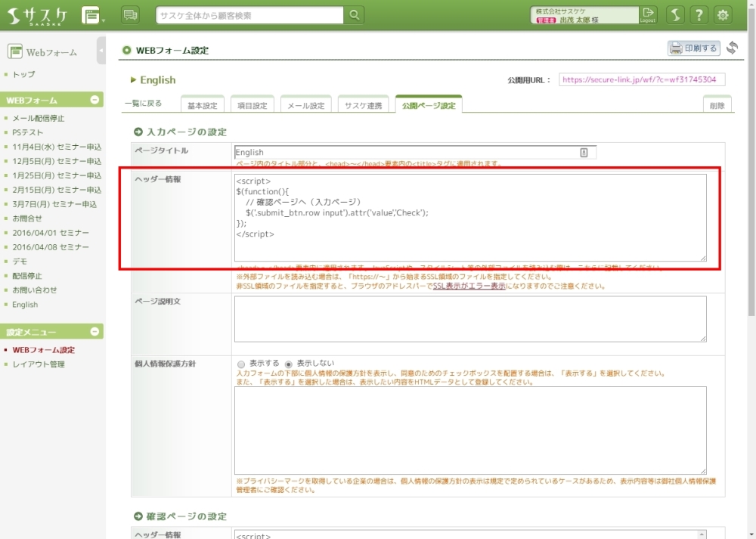The width and height of the screenshot is (756, 539).
Task: Select the 表示する radio button
Action: coord(241,364)
